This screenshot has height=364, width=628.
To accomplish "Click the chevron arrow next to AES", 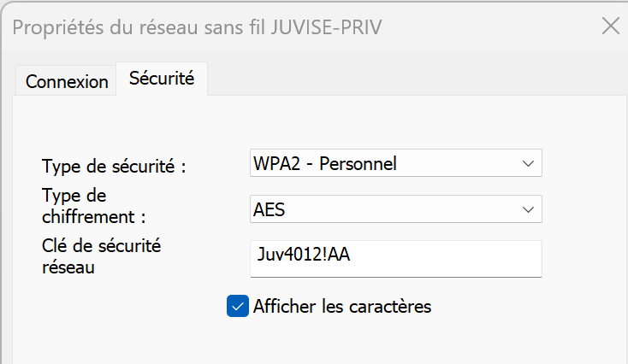I will coord(526,208).
